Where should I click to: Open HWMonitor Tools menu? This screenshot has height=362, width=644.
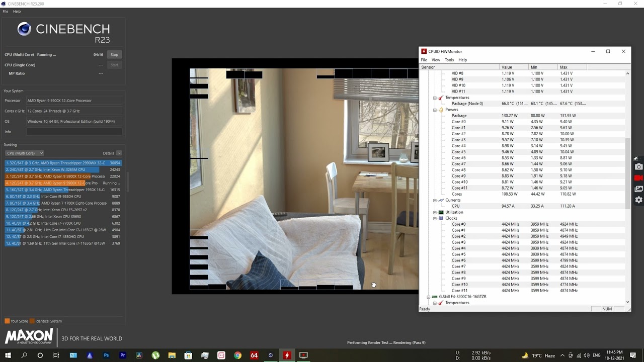point(449,60)
